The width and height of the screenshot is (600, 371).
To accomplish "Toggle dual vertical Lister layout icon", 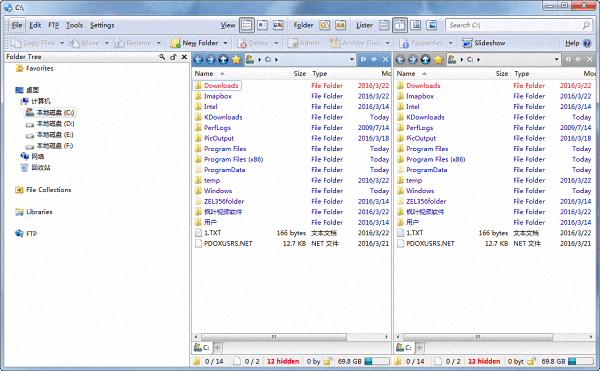I will pos(400,25).
